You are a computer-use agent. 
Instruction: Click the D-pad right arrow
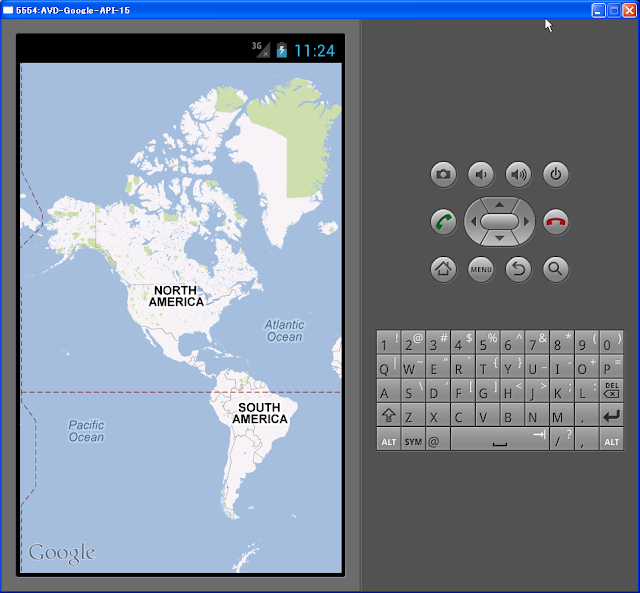coord(526,222)
